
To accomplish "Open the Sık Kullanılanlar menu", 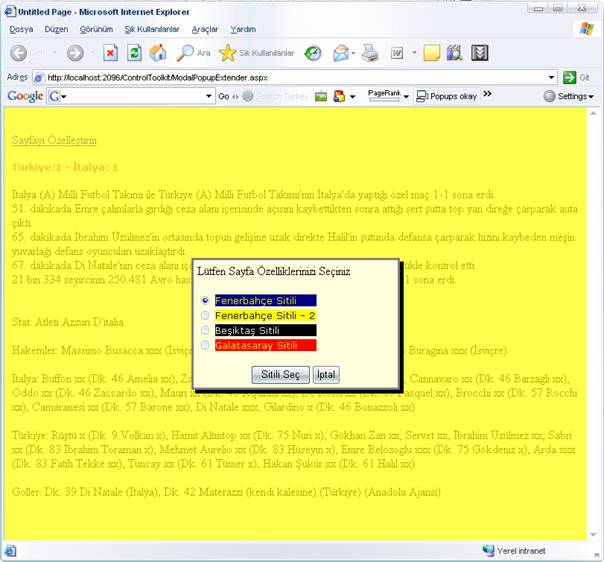I will point(152,29).
